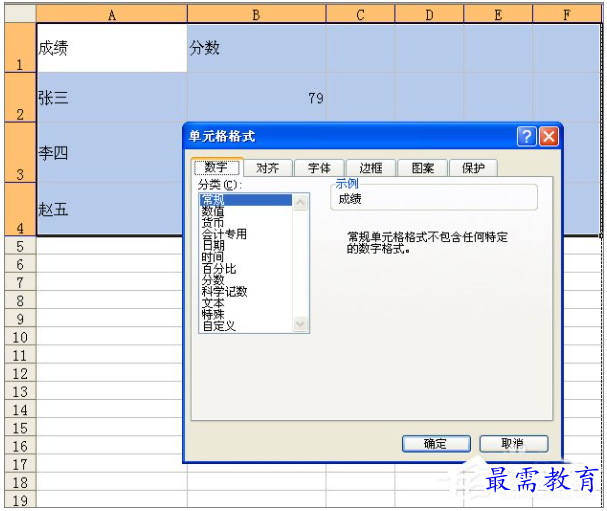Open the 边框 tab
This screenshot has height=511, width=607.
pos(371,168)
